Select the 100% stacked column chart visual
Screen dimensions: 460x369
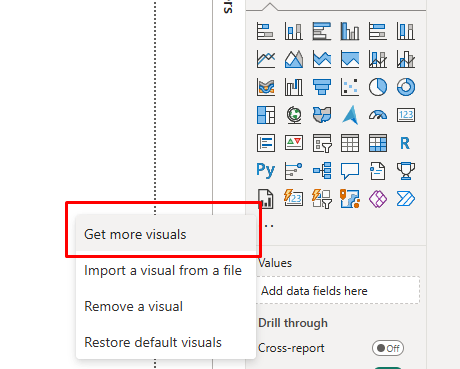(x=406, y=31)
